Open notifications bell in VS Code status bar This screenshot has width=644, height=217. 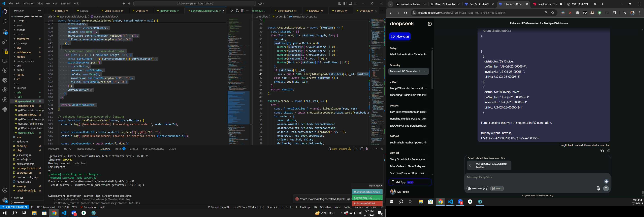(382, 207)
